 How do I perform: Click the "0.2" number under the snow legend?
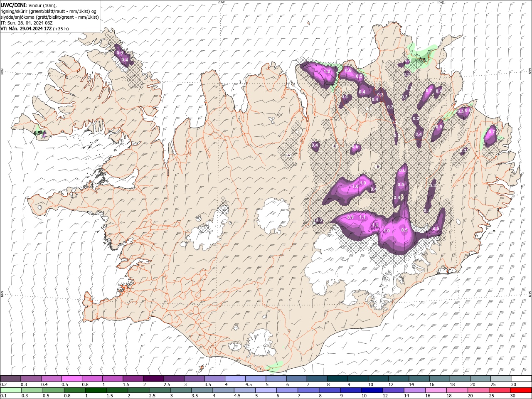point(4,384)
